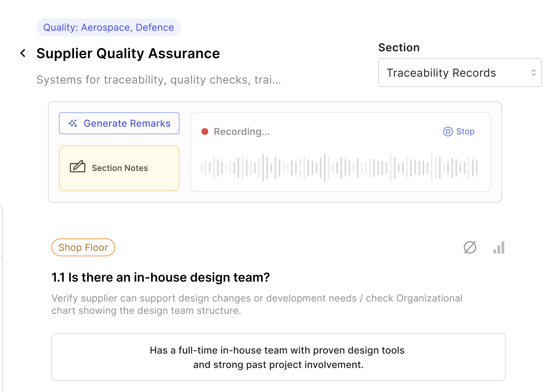The image size is (557, 392).
Task: Click the Quality: Aerospace, Defence badge
Action: (x=109, y=27)
